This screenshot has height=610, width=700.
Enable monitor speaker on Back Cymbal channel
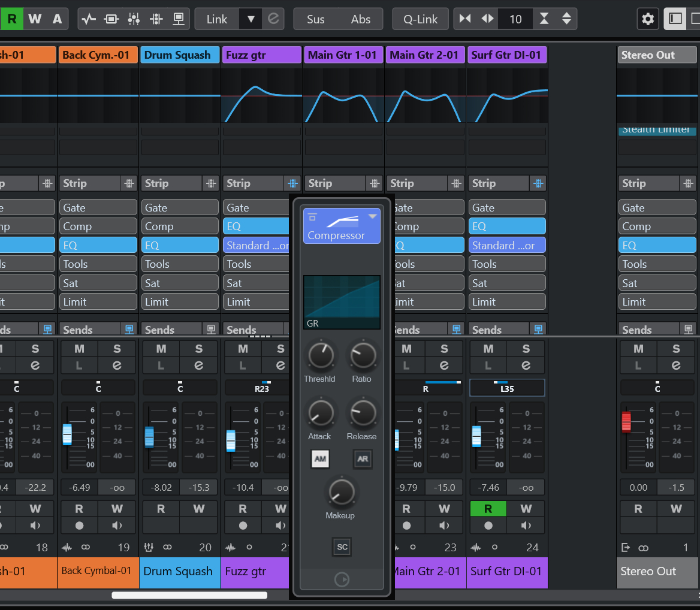pos(117,526)
